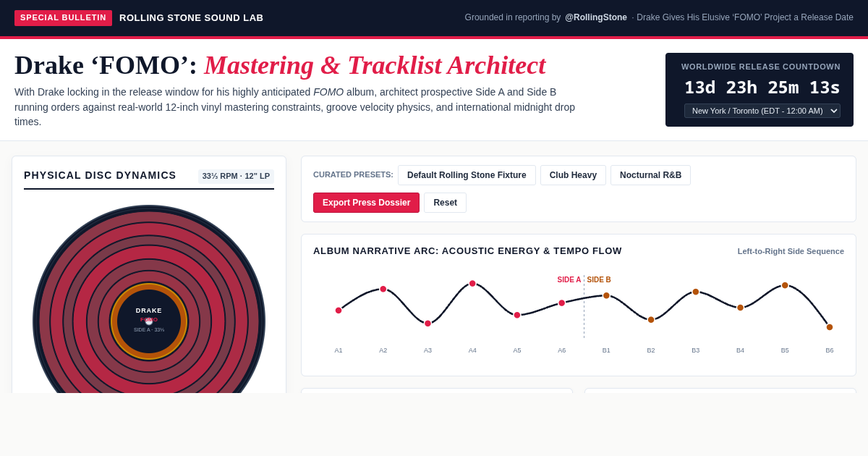Select the A6 track point on arc
This screenshot has width=868, height=456.
coord(562,303)
